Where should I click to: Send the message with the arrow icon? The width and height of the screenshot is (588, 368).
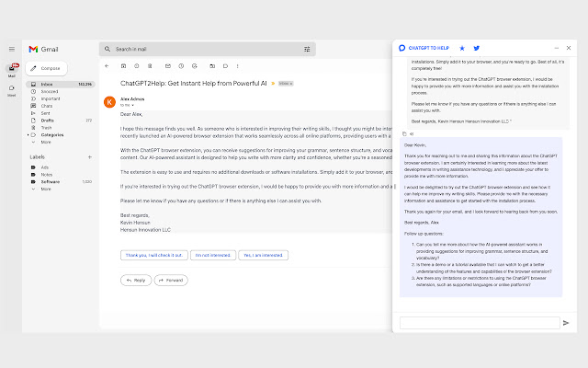(566, 323)
